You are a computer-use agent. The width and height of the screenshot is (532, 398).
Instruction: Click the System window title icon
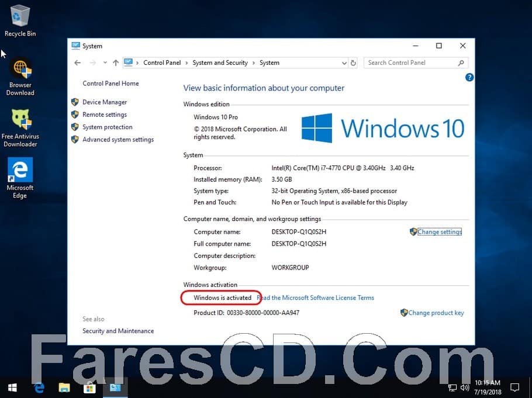click(x=75, y=46)
